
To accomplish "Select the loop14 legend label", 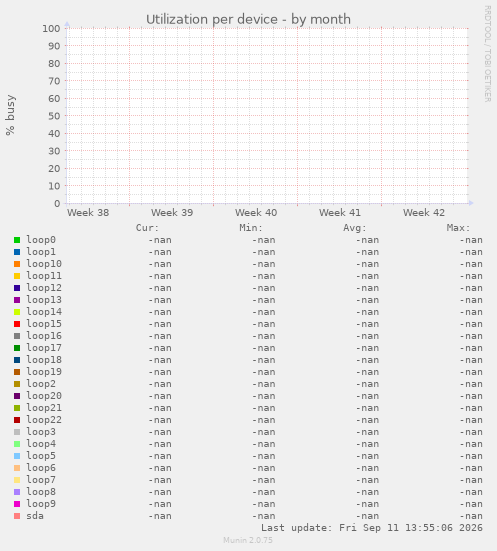I will point(44,312).
